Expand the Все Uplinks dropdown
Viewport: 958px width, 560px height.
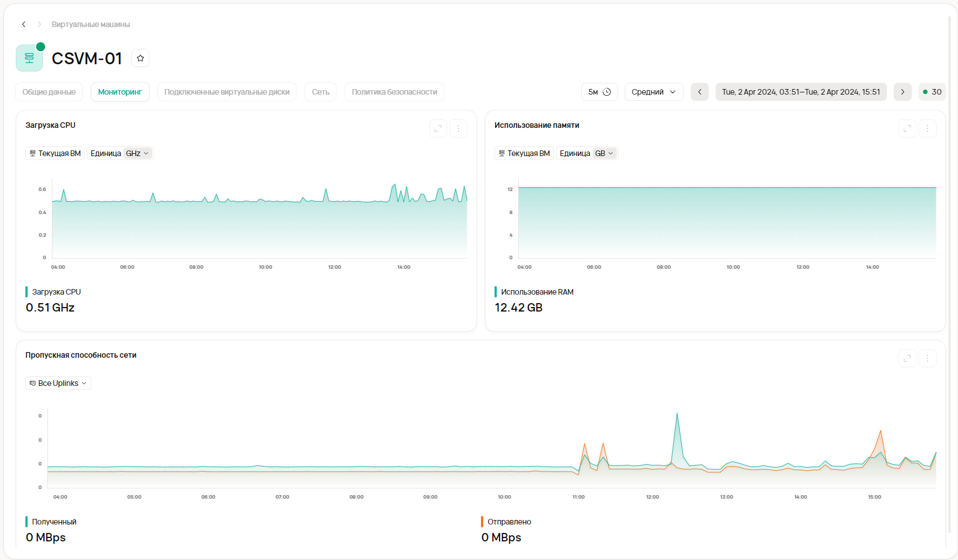pos(58,383)
